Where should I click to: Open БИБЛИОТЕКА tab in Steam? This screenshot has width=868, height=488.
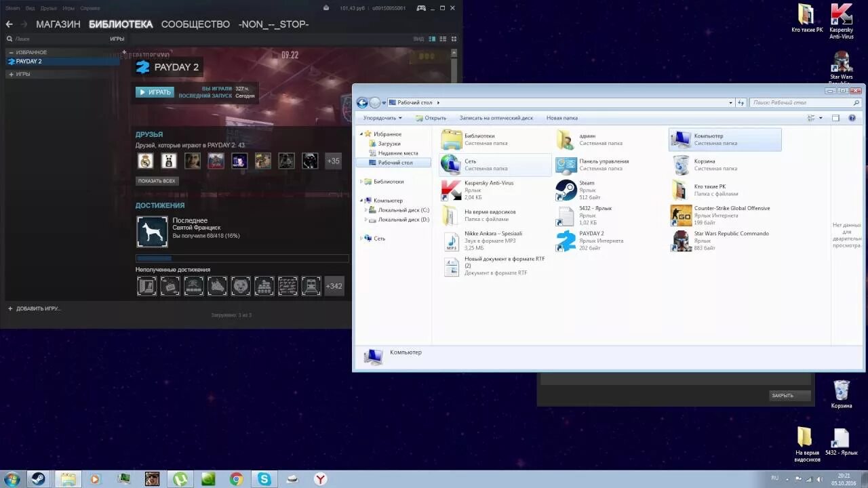(121, 24)
